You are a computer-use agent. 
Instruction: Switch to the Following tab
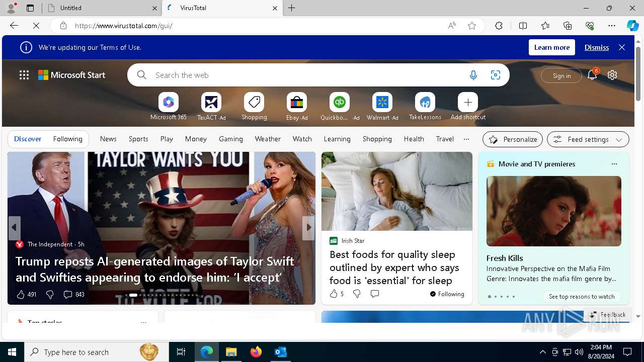[68, 139]
